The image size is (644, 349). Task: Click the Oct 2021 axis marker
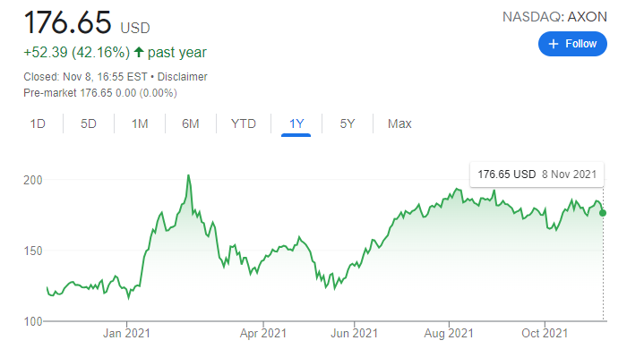click(545, 333)
